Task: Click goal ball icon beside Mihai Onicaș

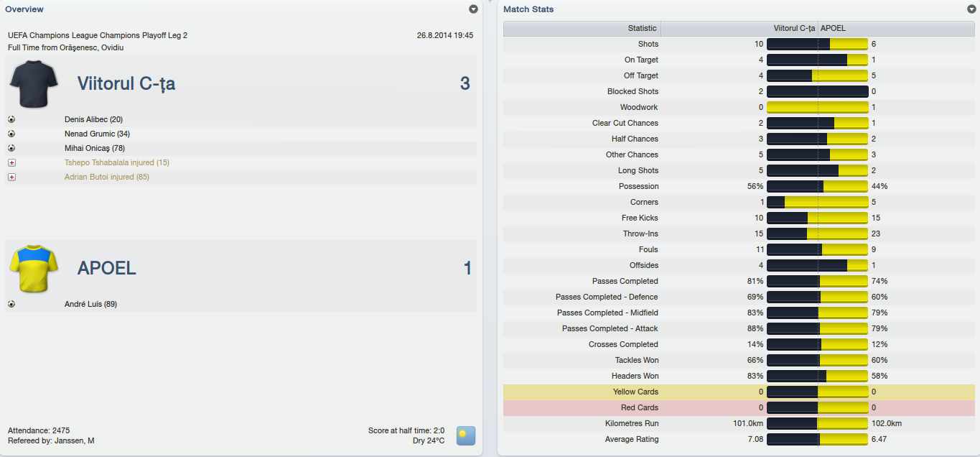Action: pos(11,148)
